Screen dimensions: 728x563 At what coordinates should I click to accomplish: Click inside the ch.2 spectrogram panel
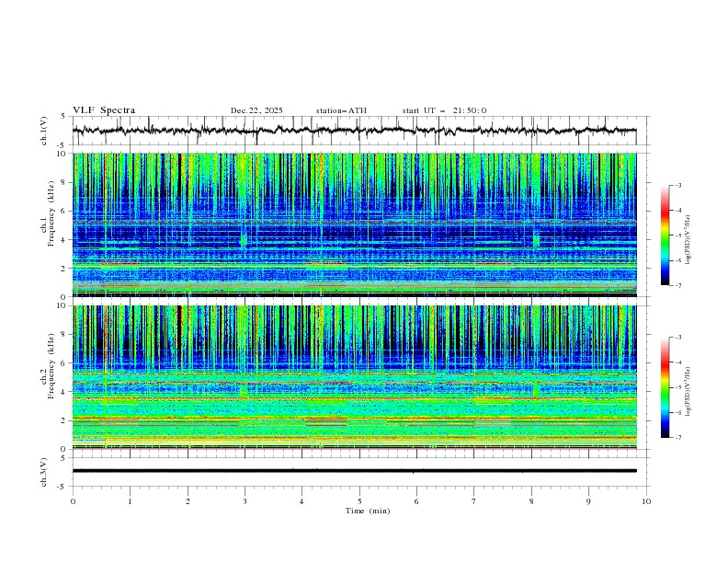(x=358, y=376)
